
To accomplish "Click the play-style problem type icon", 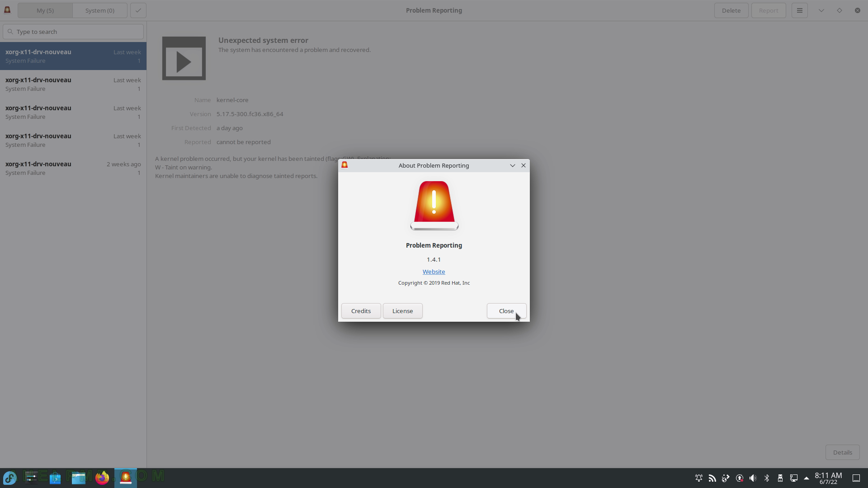I will [x=184, y=58].
